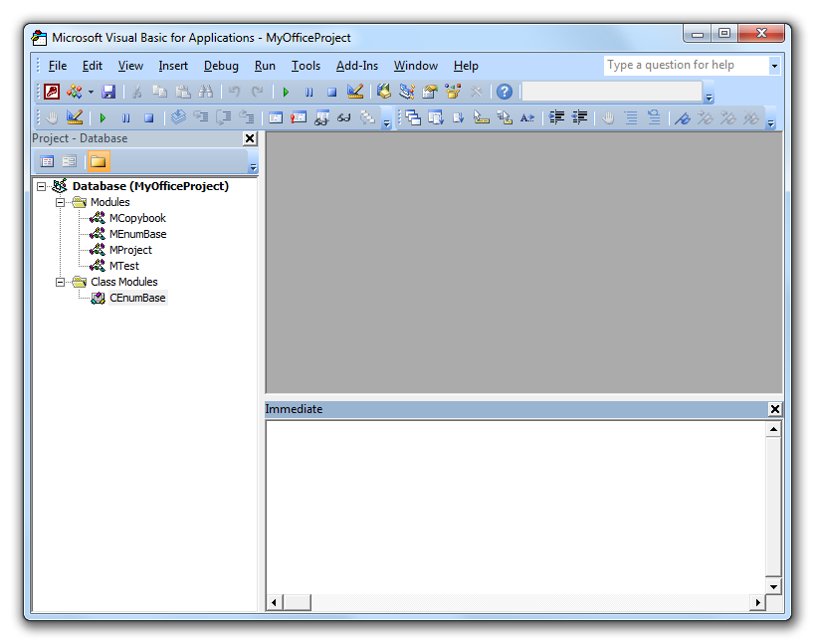The width and height of the screenshot is (820, 644).
Task: Open the Insert menu
Action: pos(173,66)
